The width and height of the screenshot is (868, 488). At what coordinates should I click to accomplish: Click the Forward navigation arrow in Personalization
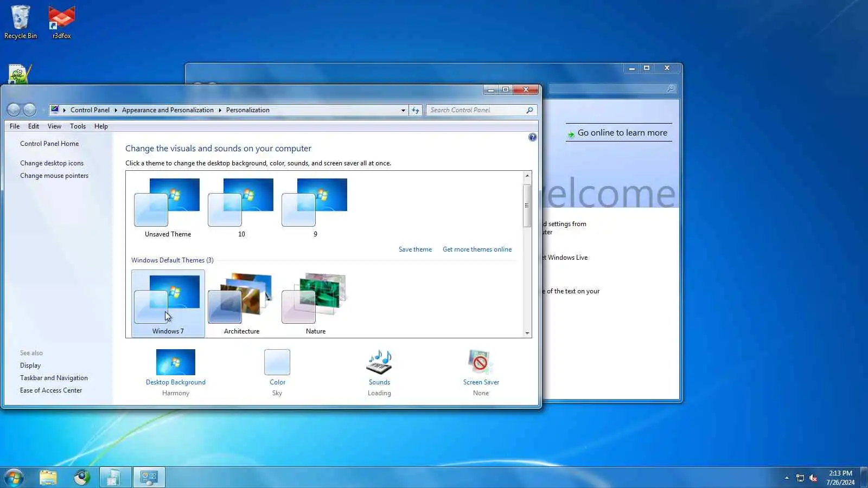click(x=30, y=110)
